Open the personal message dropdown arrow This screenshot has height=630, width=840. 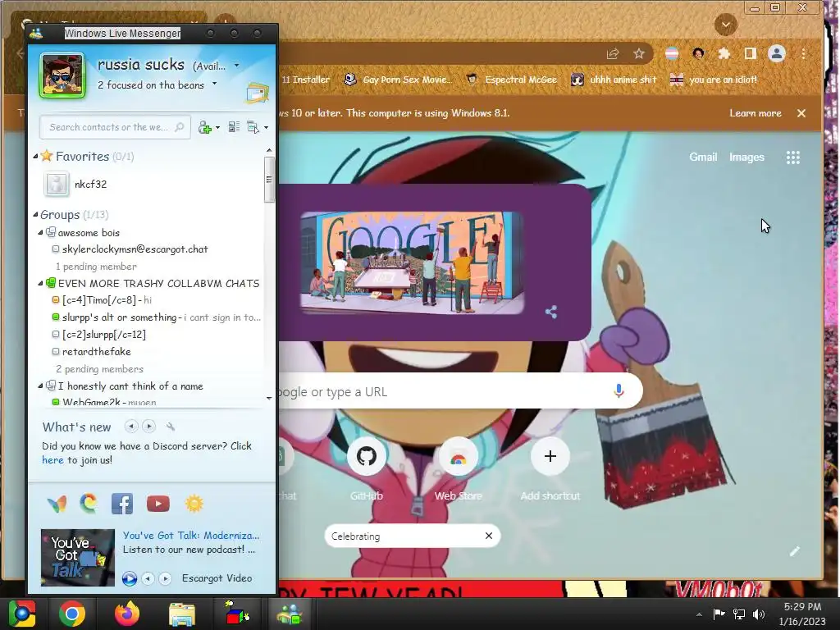click(x=214, y=84)
